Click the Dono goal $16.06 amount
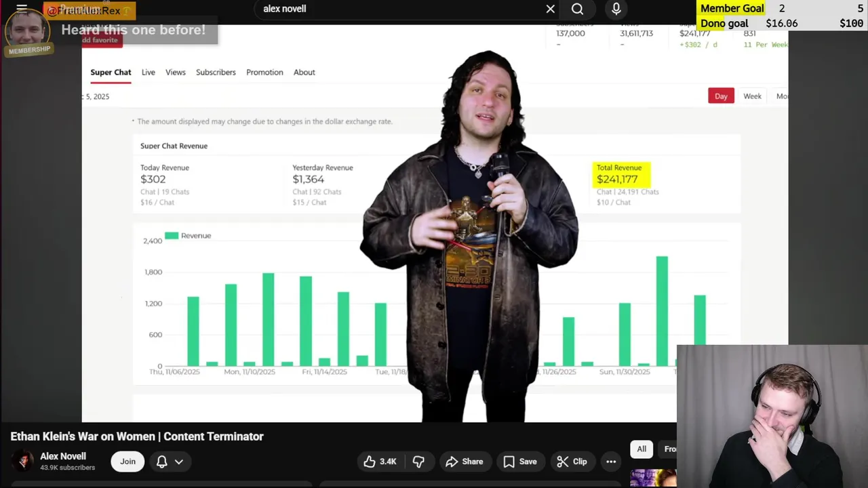Screen dimensions: 868x488 [781, 23]
